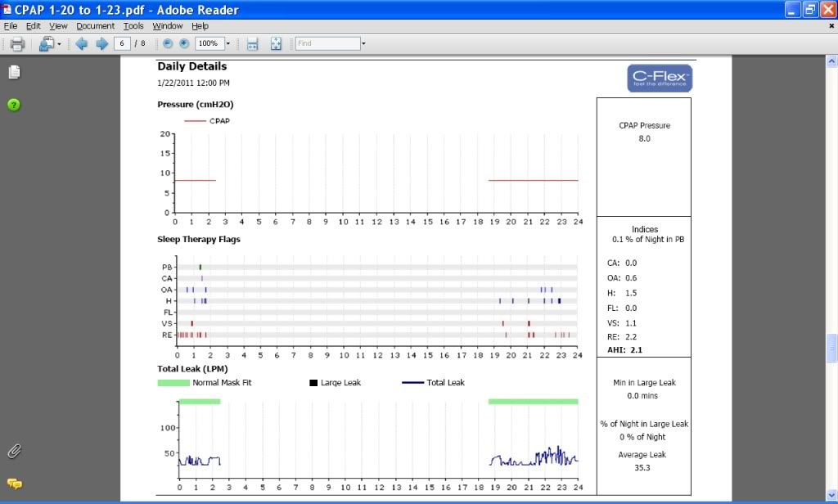Open the Pages panel in sidebar
Screen dimensions: 838x504
[x=14, y=72]
